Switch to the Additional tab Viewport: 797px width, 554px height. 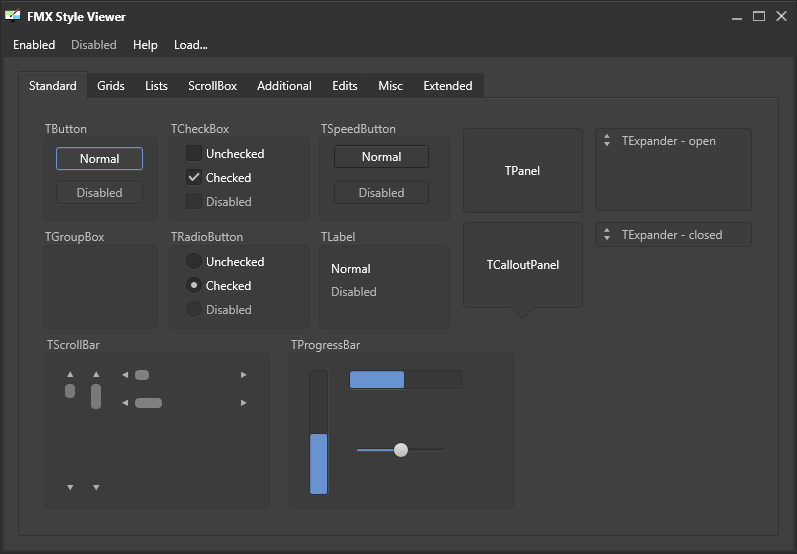284,85
